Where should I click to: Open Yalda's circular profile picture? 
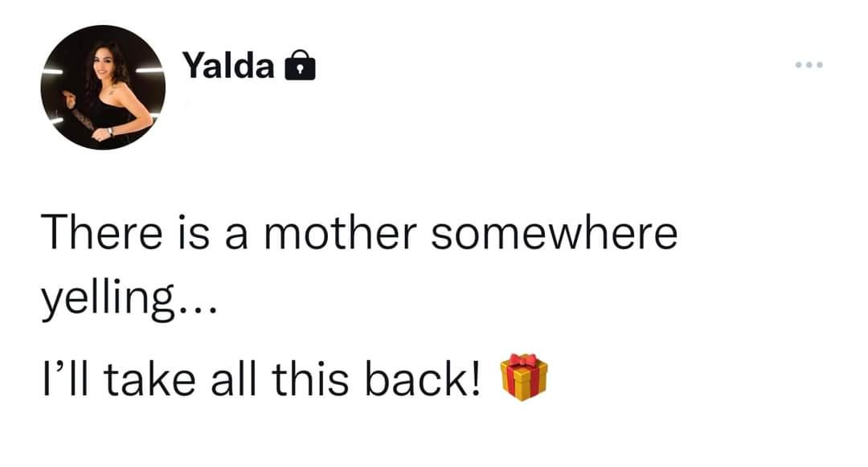click(x=102, y=88)
